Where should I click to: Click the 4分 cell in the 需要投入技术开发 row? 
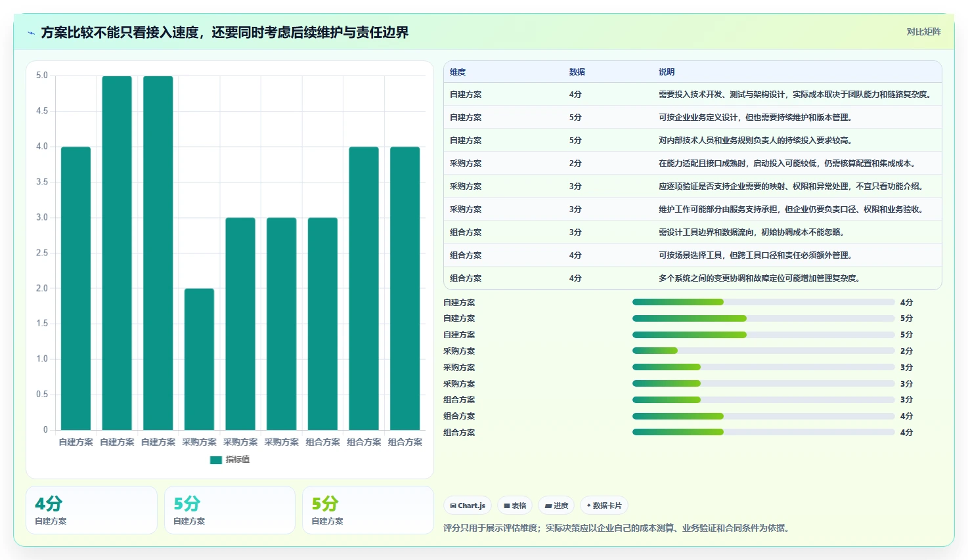pos(575,95)
